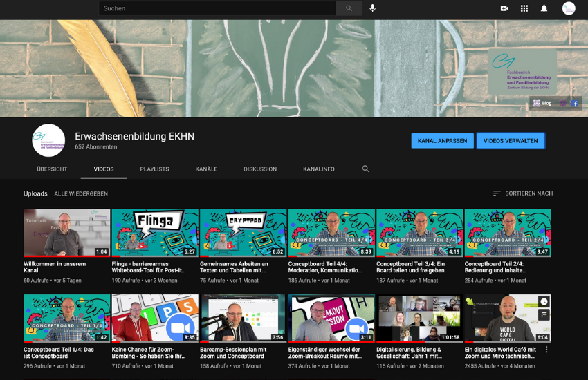Click title 'Conceptboard Teil 1/4: Das ist Conceptboard'
The image size is (588, 380).
59,352
